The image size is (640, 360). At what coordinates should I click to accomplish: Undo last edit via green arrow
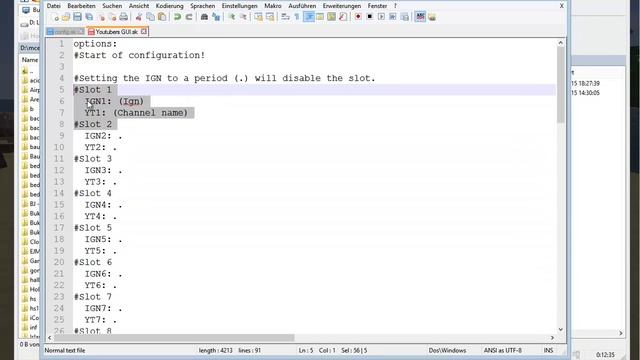[177, 17]
